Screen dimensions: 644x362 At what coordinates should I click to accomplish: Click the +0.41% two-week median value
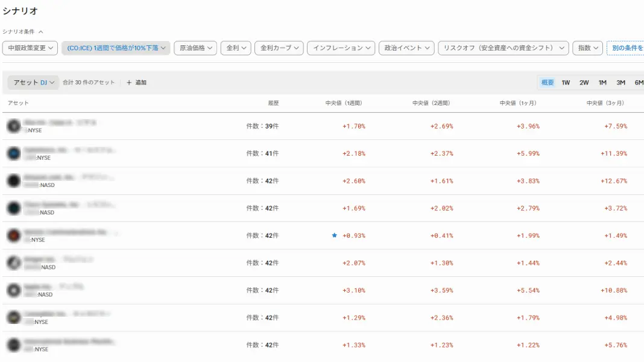(x=441, y=235)
